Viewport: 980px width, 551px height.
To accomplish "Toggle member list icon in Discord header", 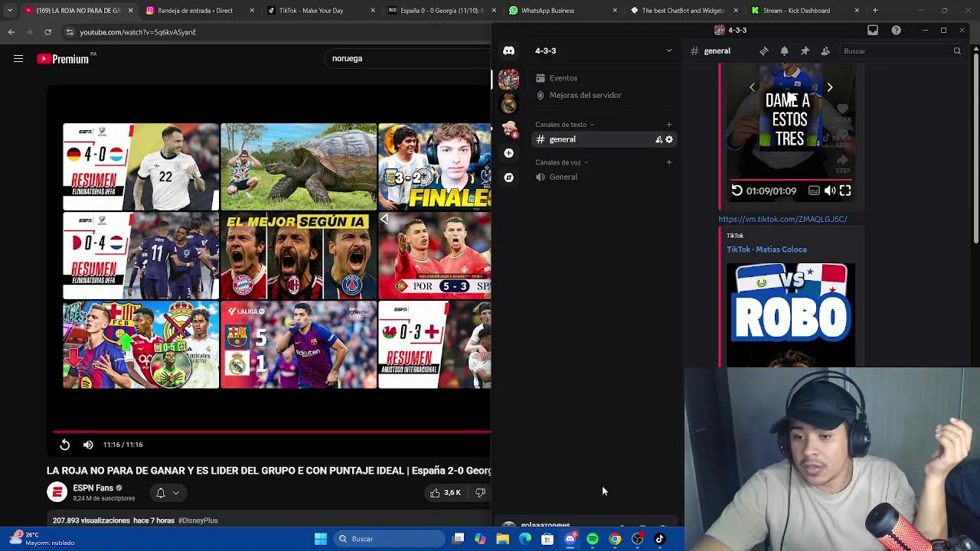I will tap(825, 51).
